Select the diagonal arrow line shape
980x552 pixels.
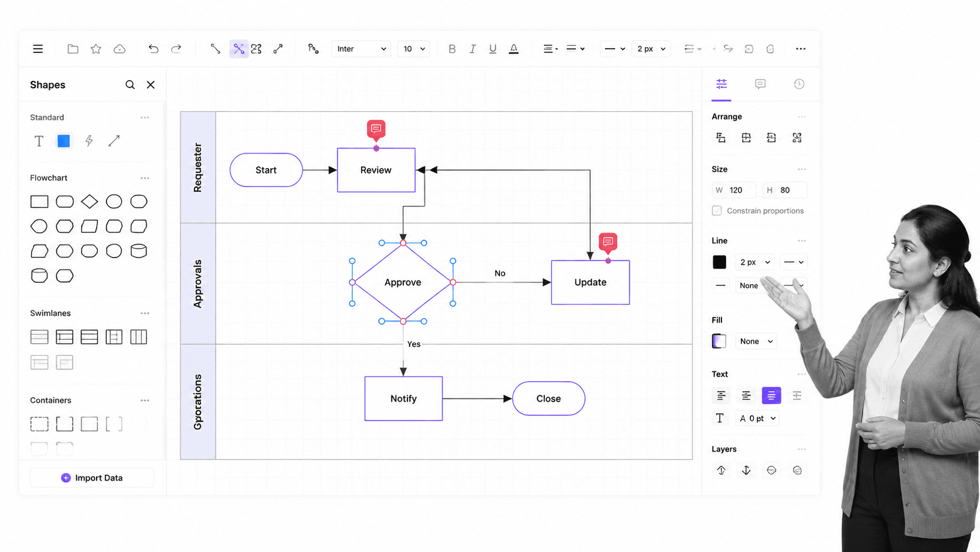pyautogui.click(x=114, y=141)
